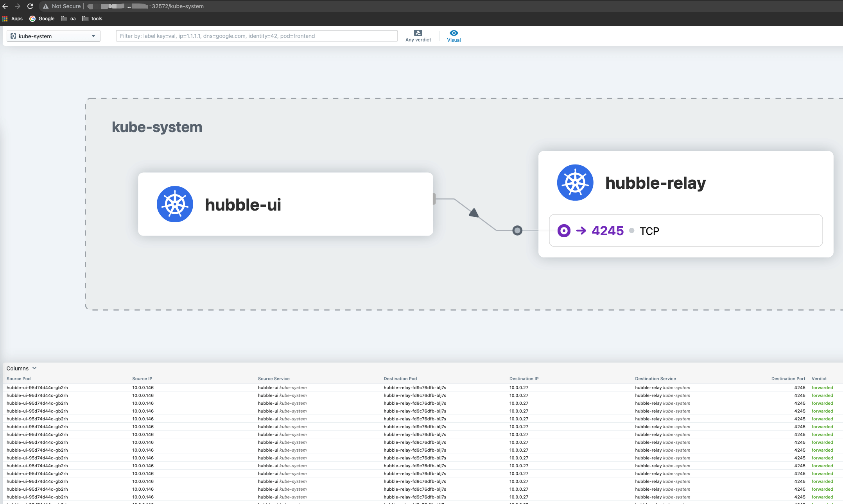This screenshot has height=504, width=843.
Task: Click the Apps grid icon in bookmarks bar
Action: (5, 19)
